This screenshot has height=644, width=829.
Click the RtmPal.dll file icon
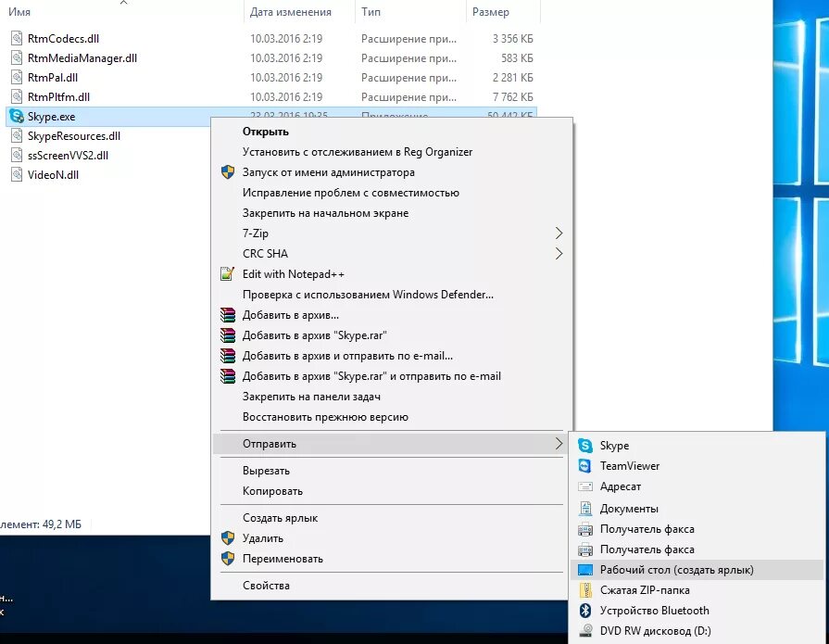point(17,77)
